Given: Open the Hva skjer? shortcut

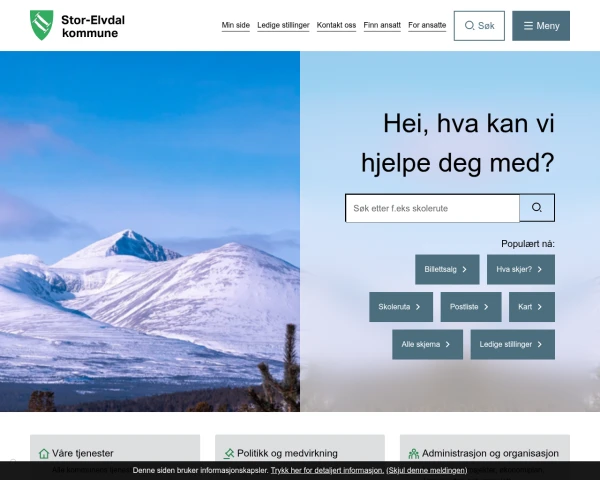Looking at the screenshot, I should [x=521, y=269].
